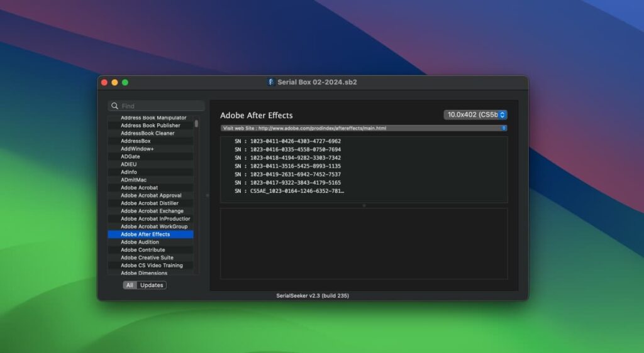The height and width of the screenshot is (353, 644).
Task: Select AddressBook Cleaner entry
Action: click(150, 133)
